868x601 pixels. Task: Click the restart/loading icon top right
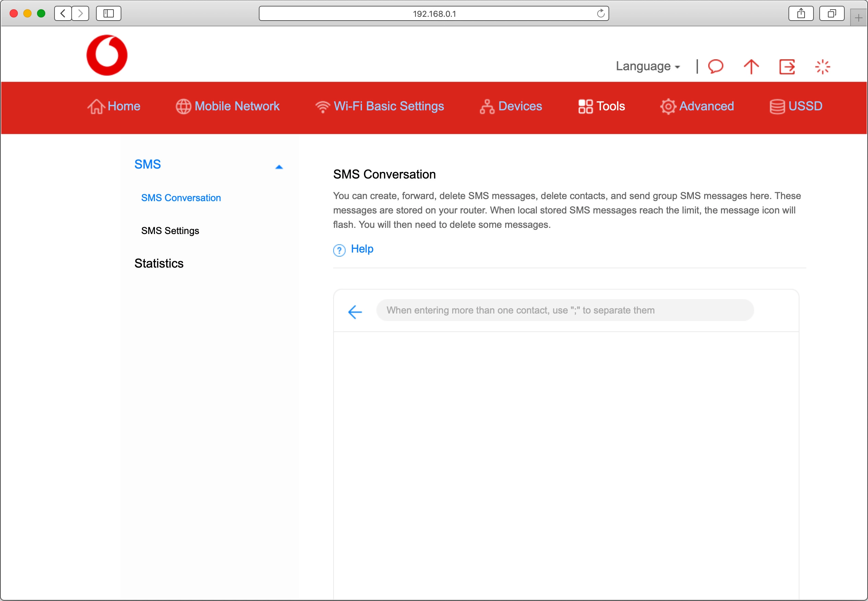[823, 67]
